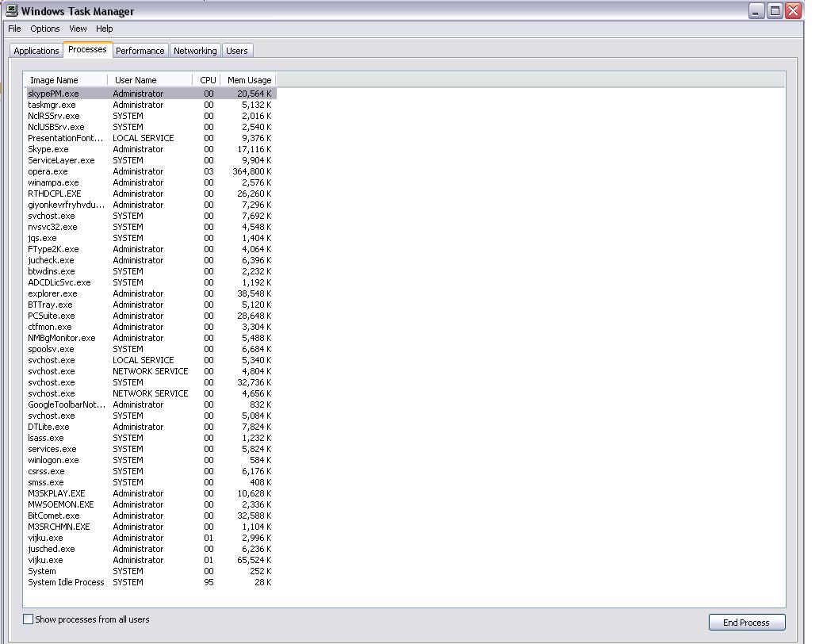This screenshot has height=644, width=823.
Task: Select the opera.exe process row
Action: point(48,171)
